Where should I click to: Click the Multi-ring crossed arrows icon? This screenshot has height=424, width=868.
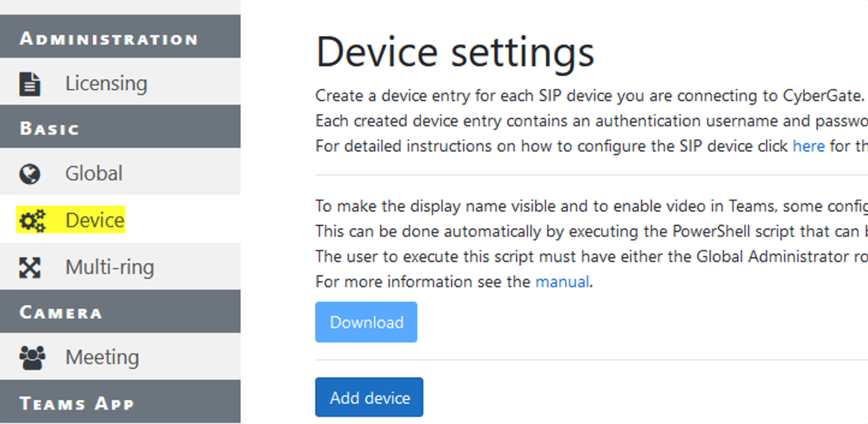(29, 268)
